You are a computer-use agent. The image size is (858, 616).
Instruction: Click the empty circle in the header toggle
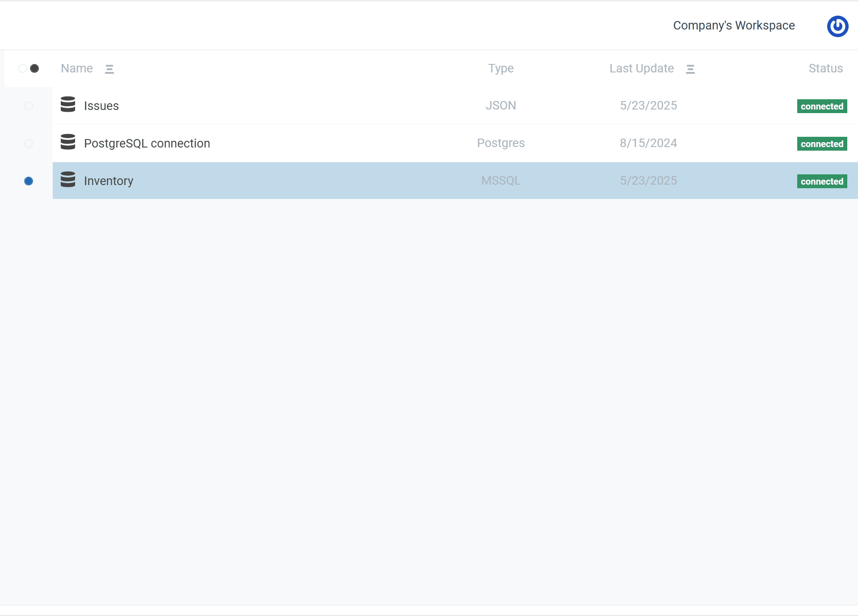[22, 68]
